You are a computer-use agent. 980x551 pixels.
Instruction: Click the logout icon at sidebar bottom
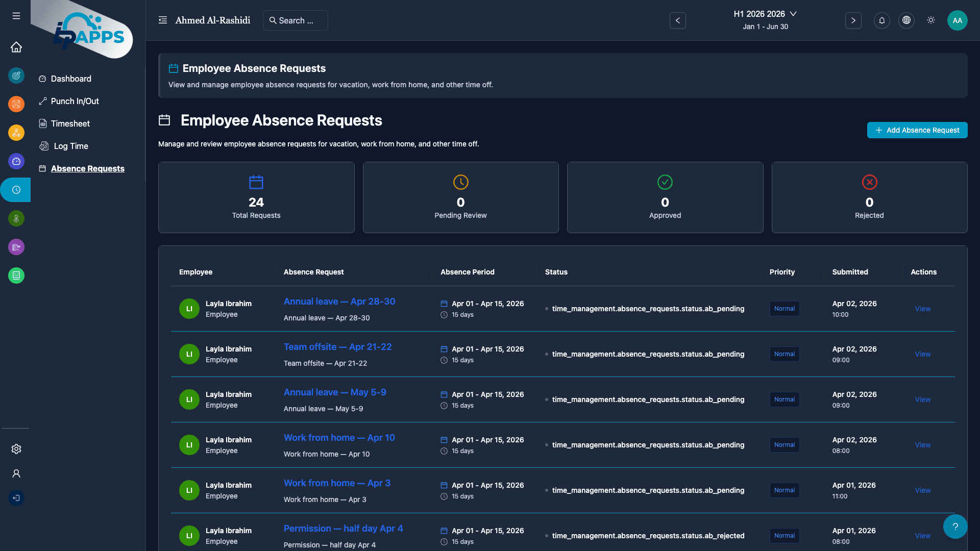[16, 498]
